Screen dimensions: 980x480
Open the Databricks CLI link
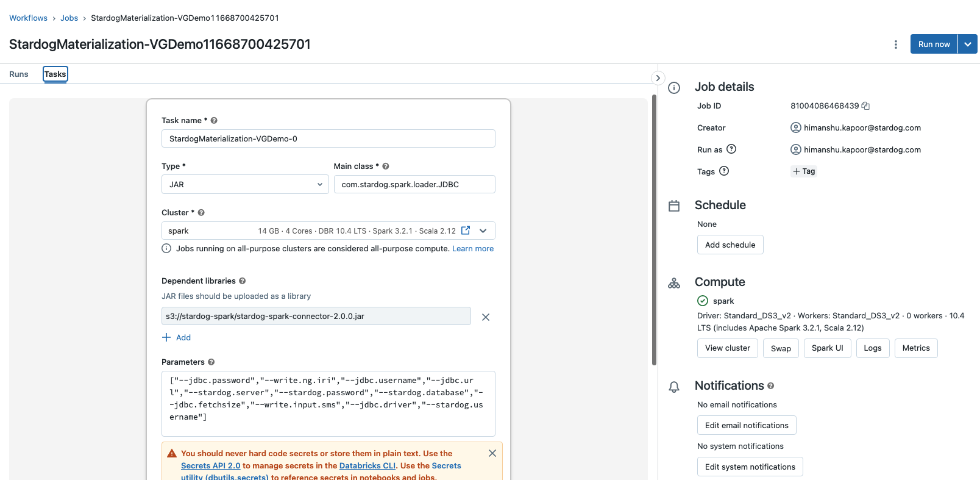[x=367, y=465]
